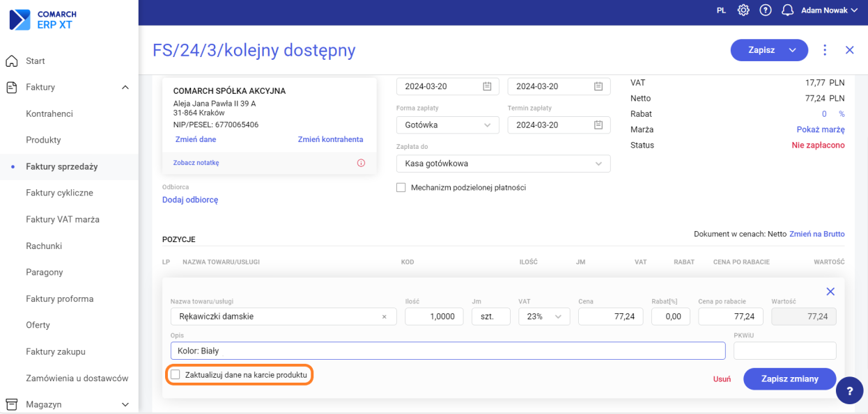Collapse the Faktury sidebar section
The width and height of the screenshot is (868, 414).
[125, 88]
